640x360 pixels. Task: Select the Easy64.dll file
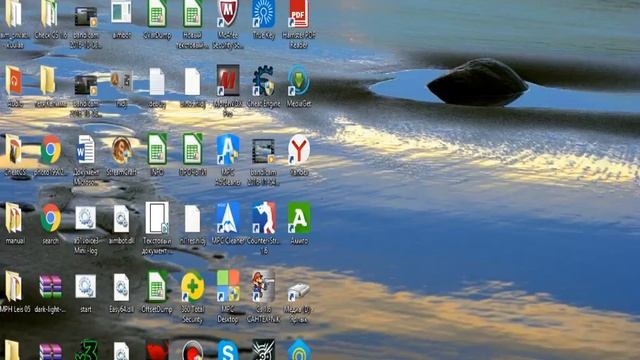121,287
